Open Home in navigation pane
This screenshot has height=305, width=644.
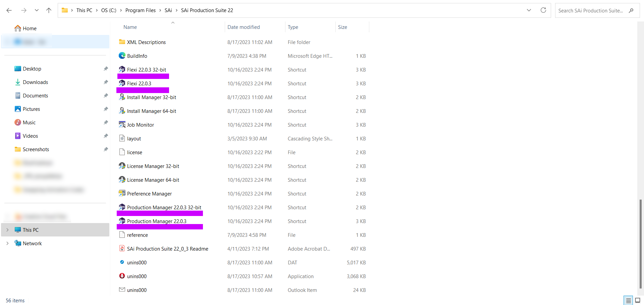[x=25, y=29]
